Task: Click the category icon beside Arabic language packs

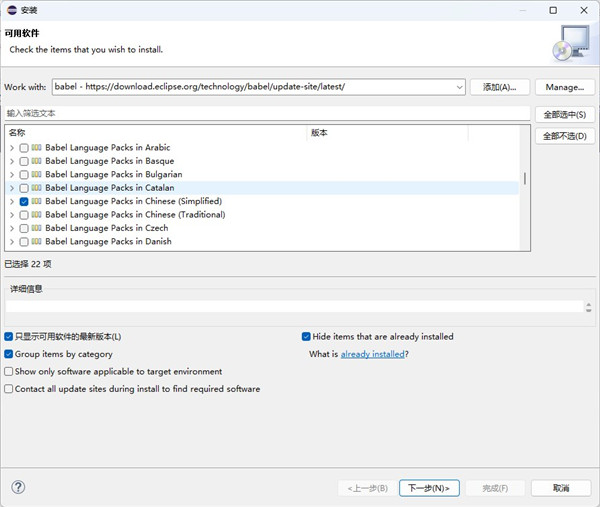Action: (x=36, y=147)
